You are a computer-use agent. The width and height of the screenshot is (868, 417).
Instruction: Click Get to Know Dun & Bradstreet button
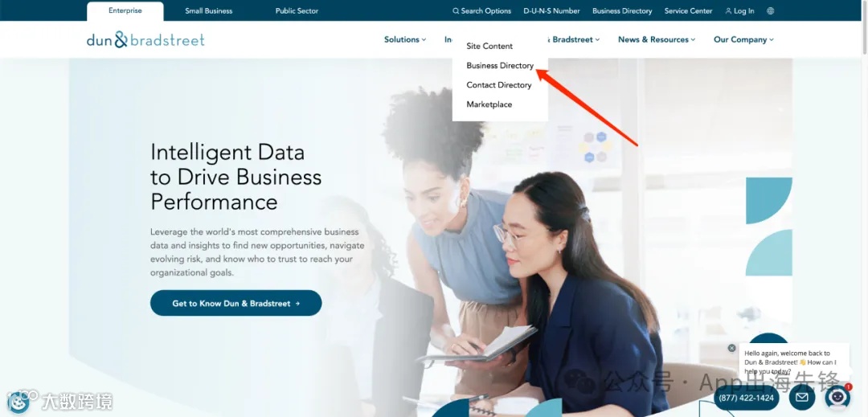[x=235, y=303]
